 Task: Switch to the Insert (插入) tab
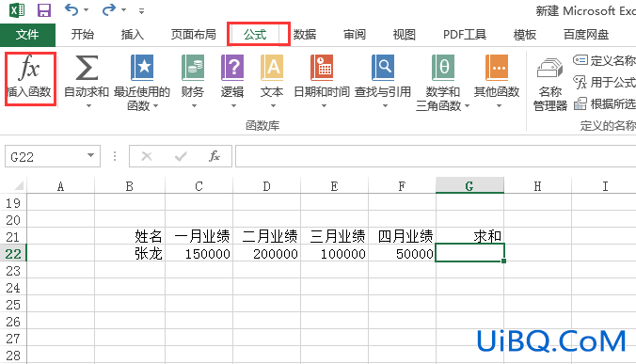point(133,35)
